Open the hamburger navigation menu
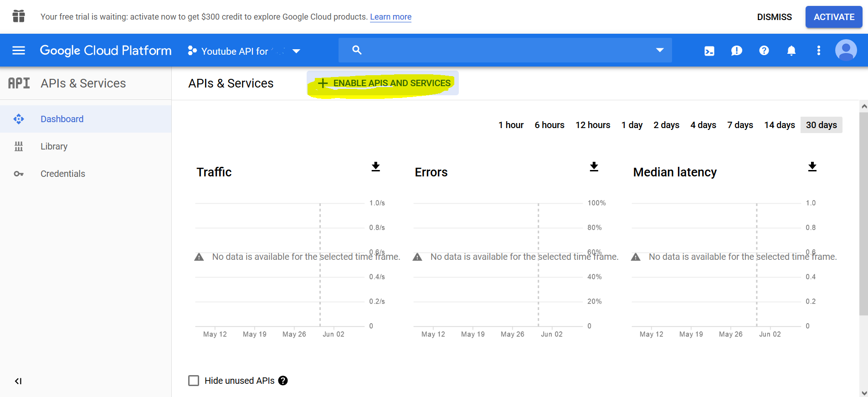 point(19,50)
